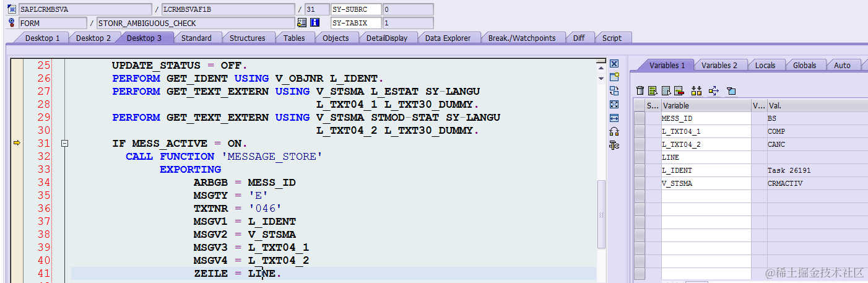Click the green list icon in the variables toolbar
Viewport: 868px width, 283px height.
(x=653, y=91)
